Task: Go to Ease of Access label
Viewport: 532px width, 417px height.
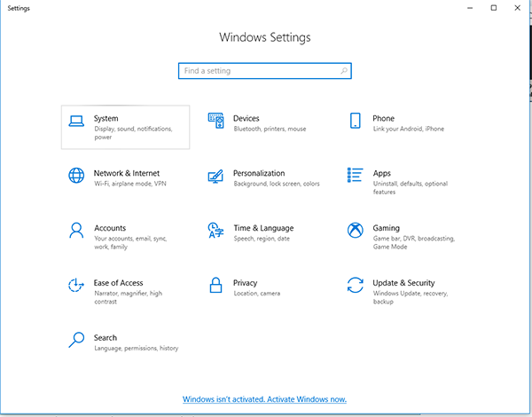Action: [x=118, y=283]
